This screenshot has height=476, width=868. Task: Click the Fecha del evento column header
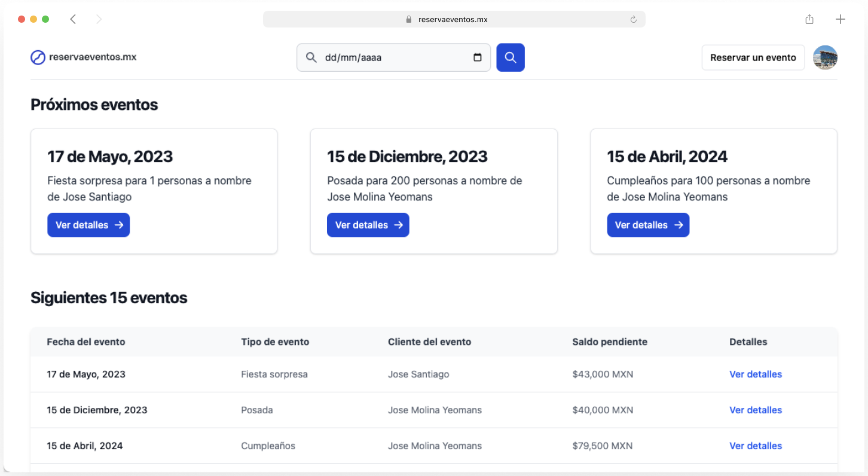(86, 342)
